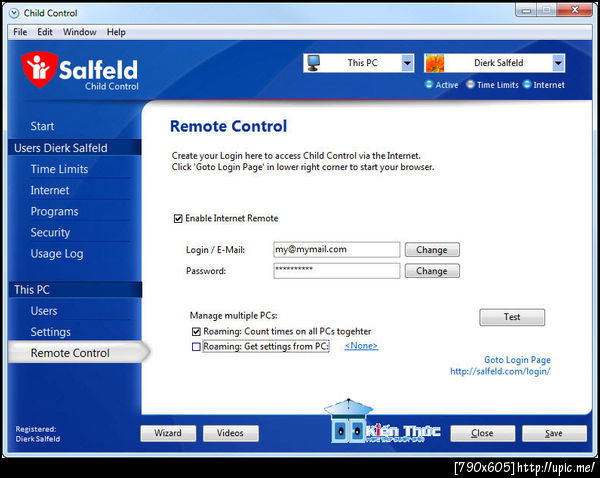Open the Security section
The height and width of the screenshot is (478, 600).
[50, 233]
